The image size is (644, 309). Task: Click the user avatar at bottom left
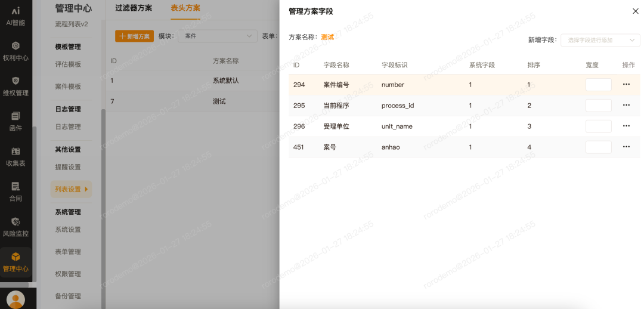point(16,299)
